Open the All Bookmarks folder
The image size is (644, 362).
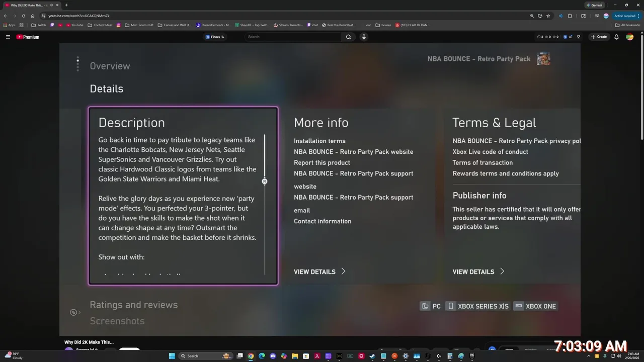(628, 25)
